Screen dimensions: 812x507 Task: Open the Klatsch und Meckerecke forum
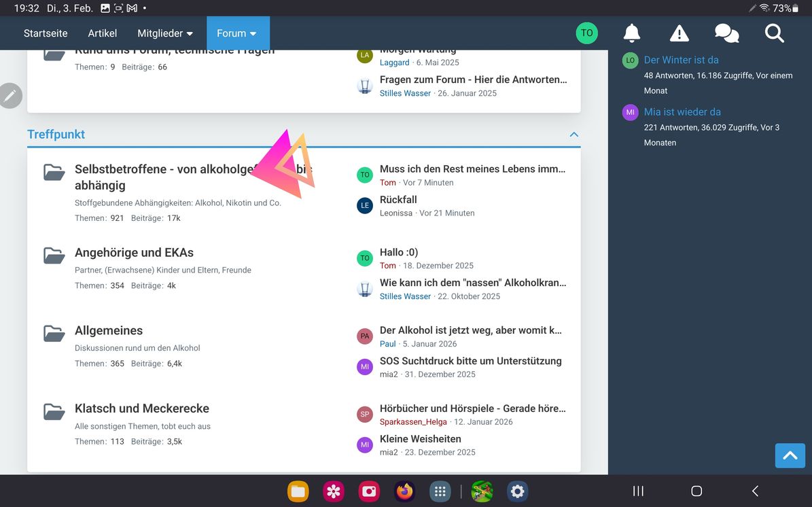point(142,408)
